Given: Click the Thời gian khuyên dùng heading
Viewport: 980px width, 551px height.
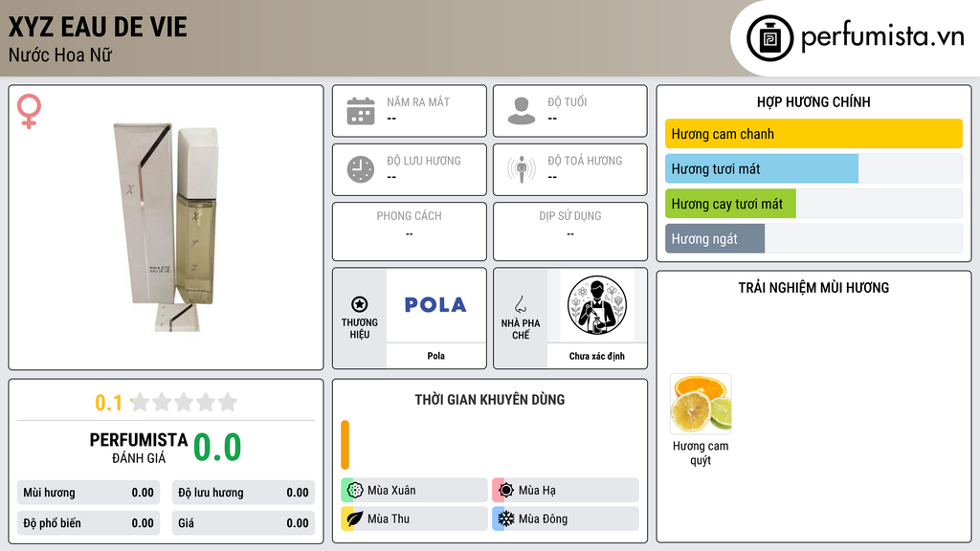Looking at the screenshot, I should click(490, 399).
